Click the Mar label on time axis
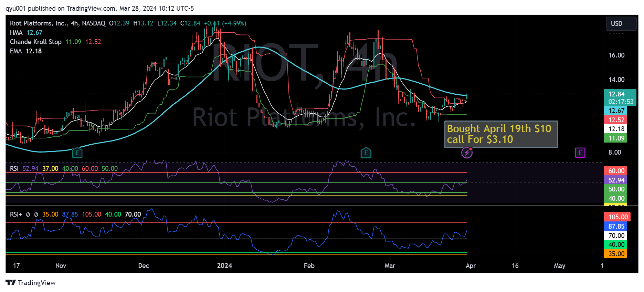Viewport: 644px width, 292px height. click(x=390, y=265)
